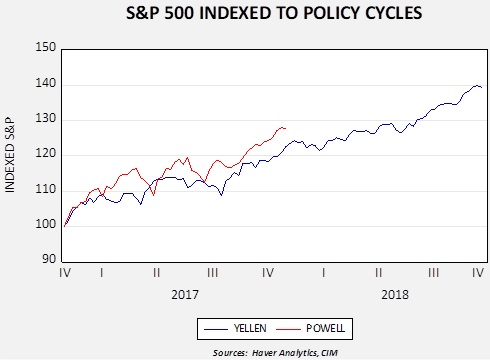Click the Sources: Haver Analytics, CIM text
This screenshot has height=360, width=490.
pos(275,353)
